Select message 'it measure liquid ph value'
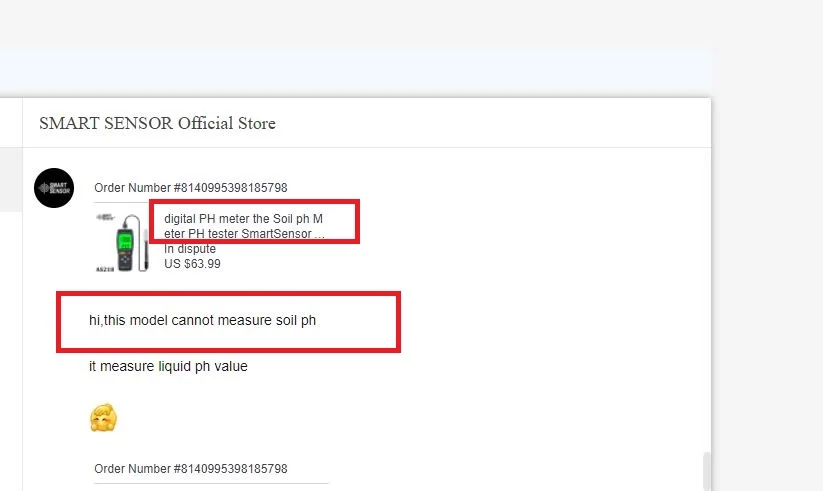The height and width of the screenshot is (491, 823). (168, 366)
